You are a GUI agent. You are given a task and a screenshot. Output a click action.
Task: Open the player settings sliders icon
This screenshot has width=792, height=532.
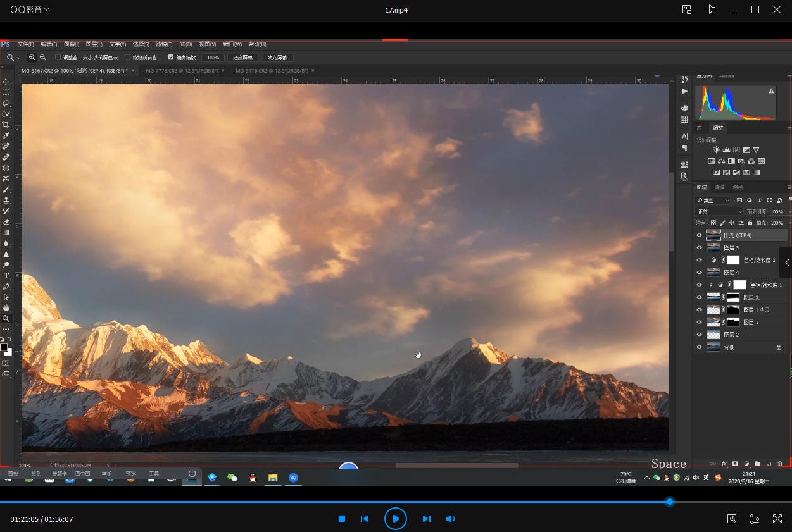[755, 519]
